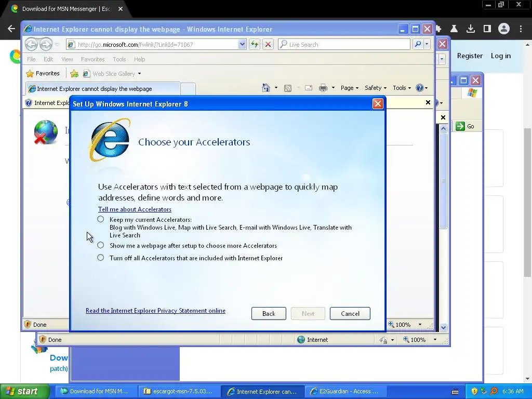This screenshot has width=532, height=399.
Task: Click the IE address bar URL field
Action: point(153,45)
